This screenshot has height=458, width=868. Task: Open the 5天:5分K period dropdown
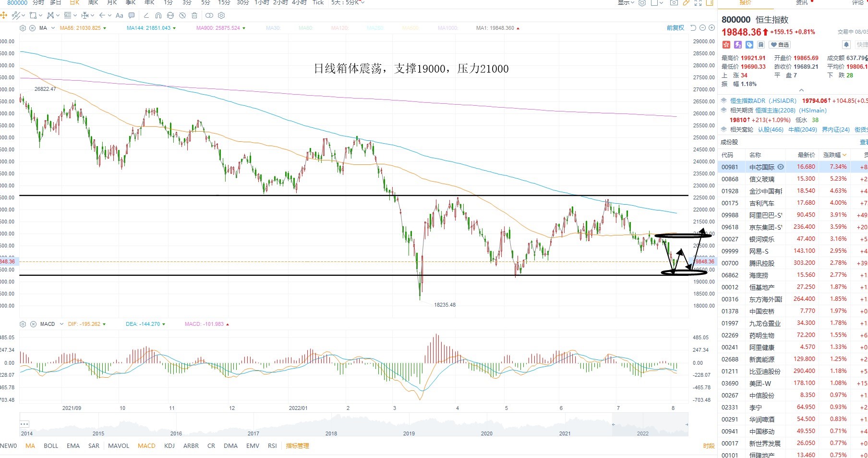348,2
